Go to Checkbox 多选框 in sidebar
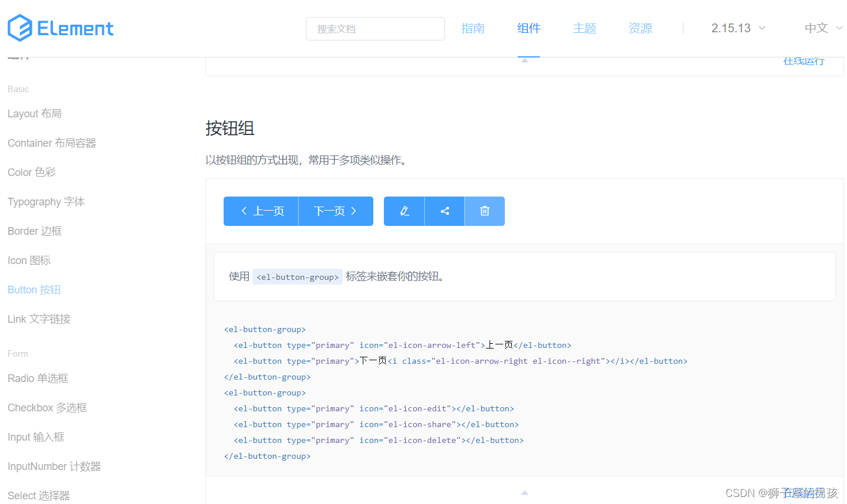 48,408
